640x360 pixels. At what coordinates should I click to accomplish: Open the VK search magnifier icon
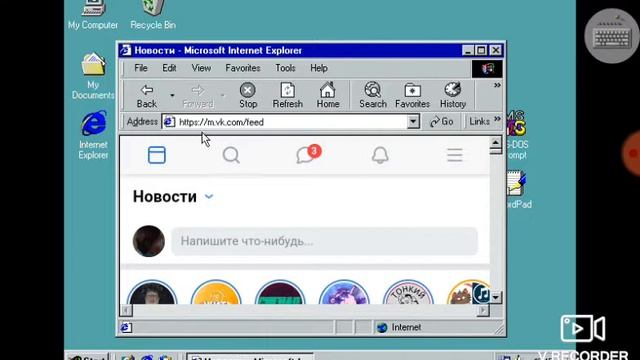pyautogui.click(x=231, y=155)
